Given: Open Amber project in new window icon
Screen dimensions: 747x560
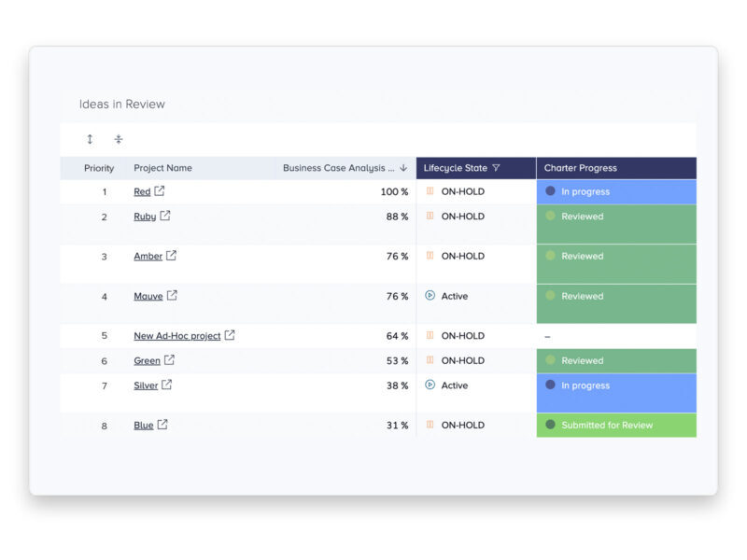Looking at the screenshot, I should 171,256.
